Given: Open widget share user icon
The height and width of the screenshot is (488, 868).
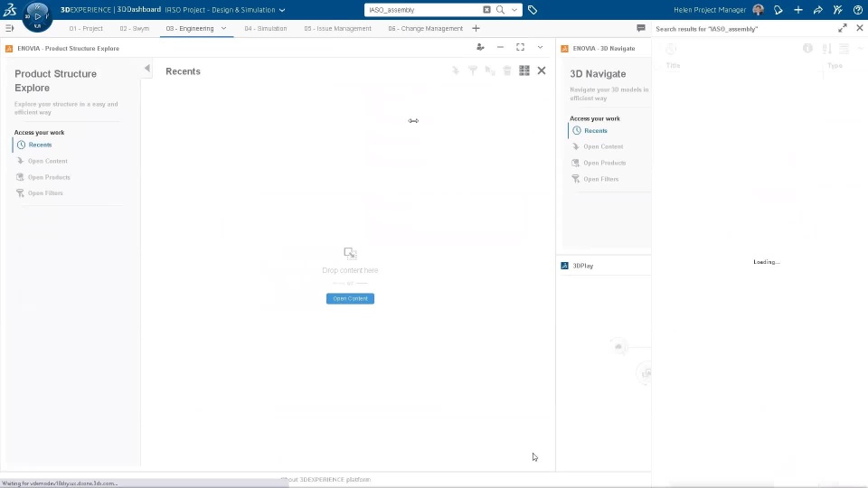Looking at the screenshot, I should (480, 48).
